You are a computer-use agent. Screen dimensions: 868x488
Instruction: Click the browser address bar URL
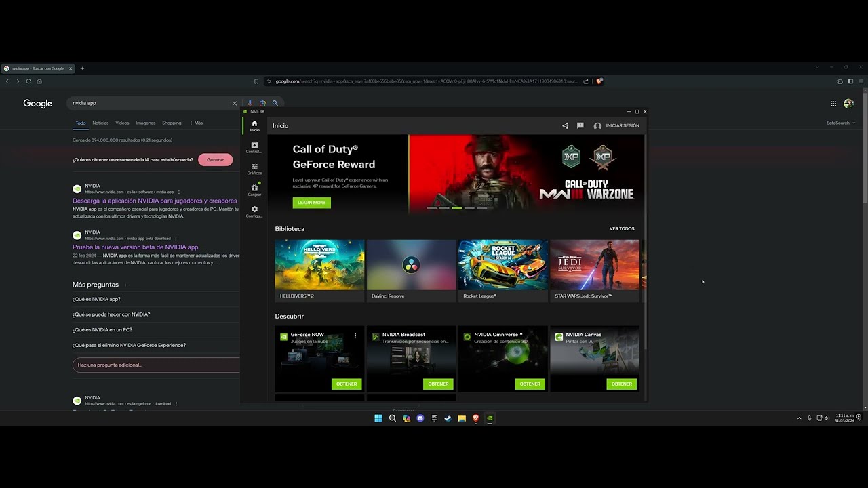[427, 81]
